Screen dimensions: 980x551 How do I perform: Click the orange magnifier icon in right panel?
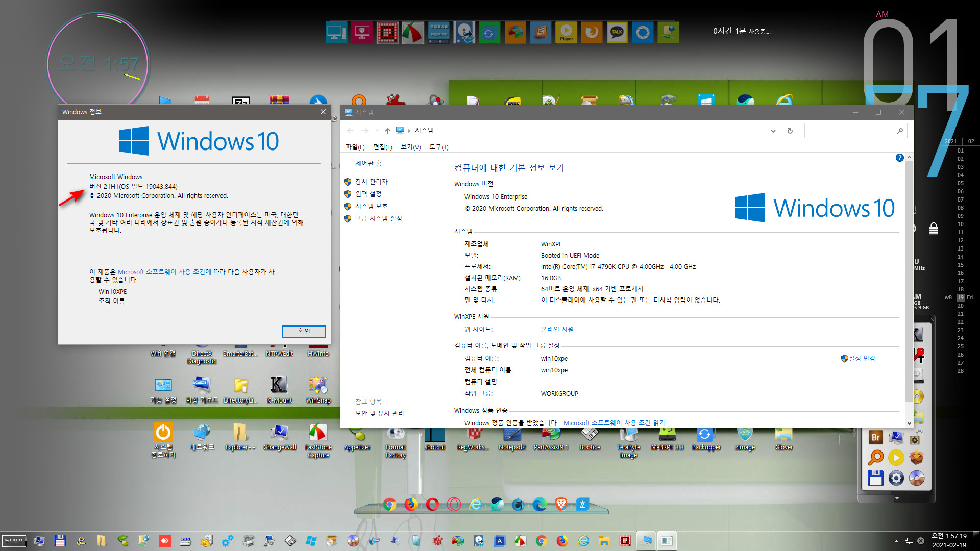(x=876, y=458)
